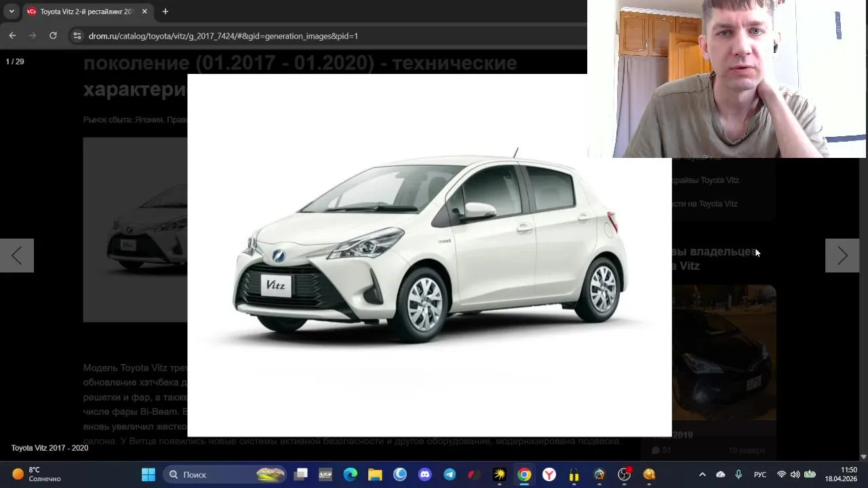Open the dark Vitz owner review photo

coord(724,352)
